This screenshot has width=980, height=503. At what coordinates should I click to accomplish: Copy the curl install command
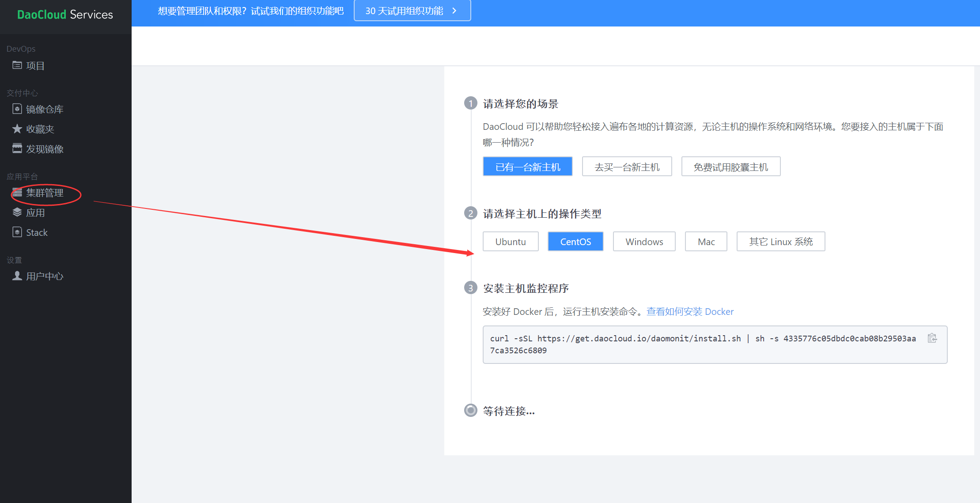click(932, 338)
